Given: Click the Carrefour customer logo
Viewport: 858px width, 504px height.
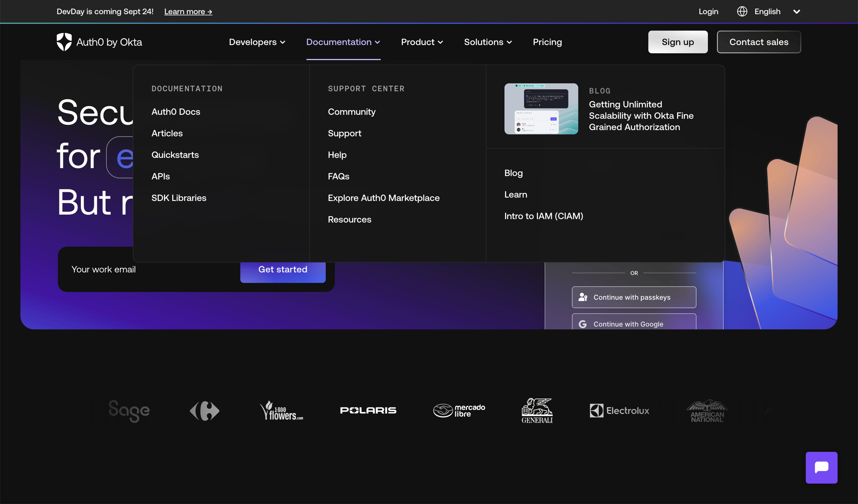Looking at the screenshot, I should (x=204, y=411).
